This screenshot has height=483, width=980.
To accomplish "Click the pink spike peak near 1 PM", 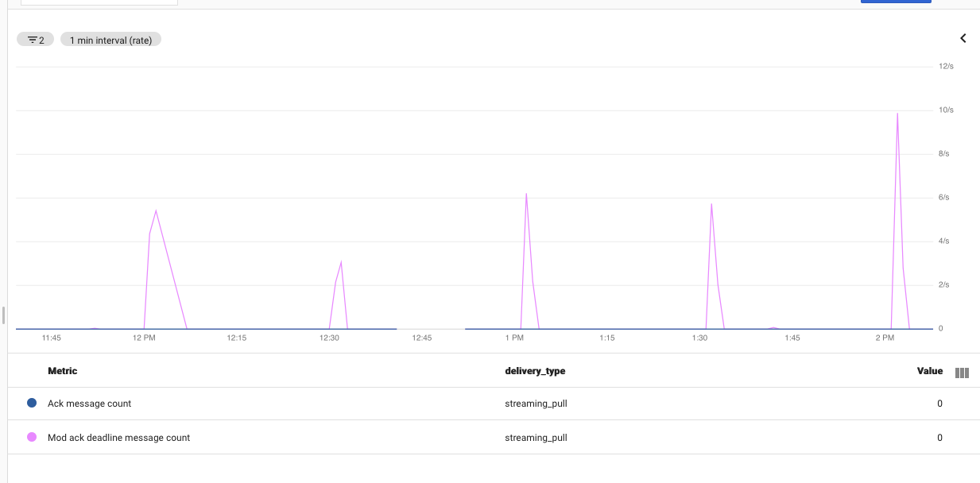I will tap(526, 193).
